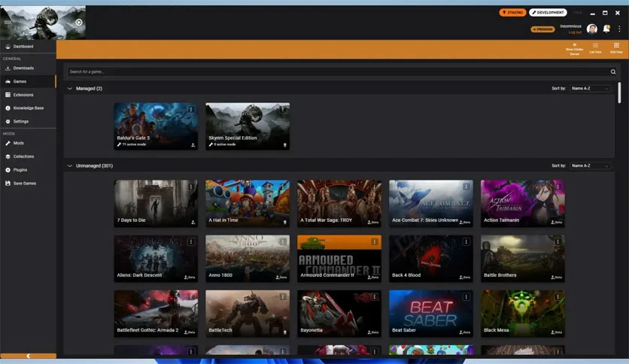Open Battle Brothers card menu

point(558,241)
